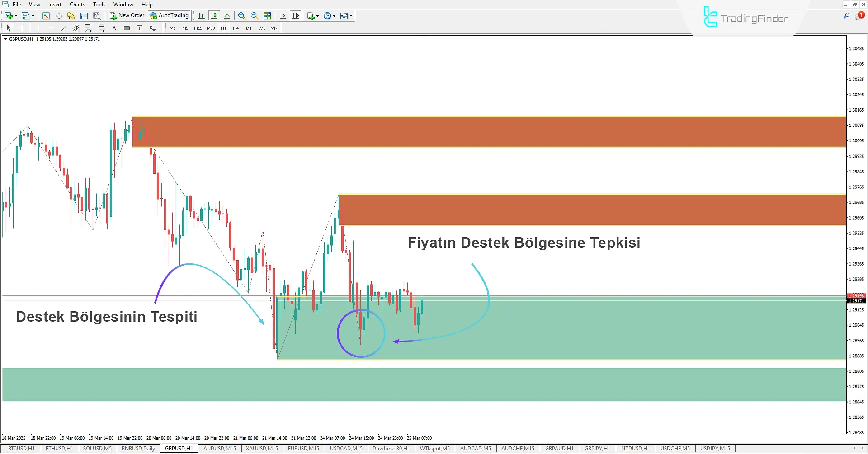Switch timeframe to H4

coord(236,28)
